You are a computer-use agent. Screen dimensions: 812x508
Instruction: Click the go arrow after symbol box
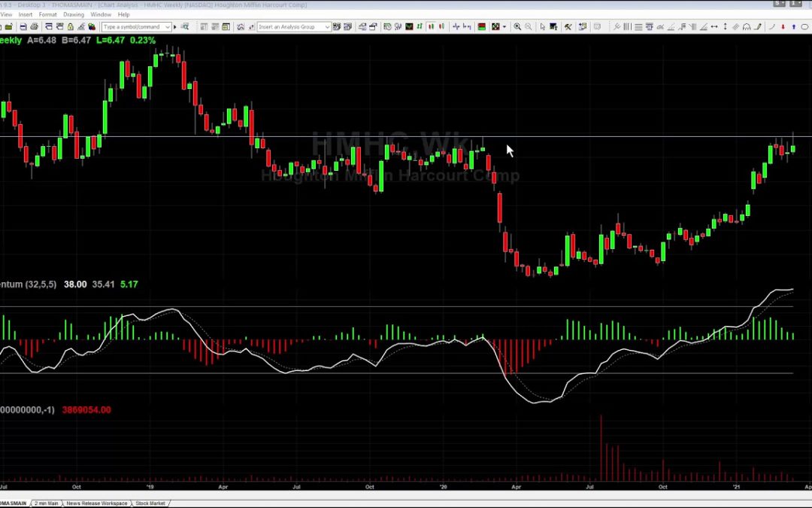(x=175, y=26)
